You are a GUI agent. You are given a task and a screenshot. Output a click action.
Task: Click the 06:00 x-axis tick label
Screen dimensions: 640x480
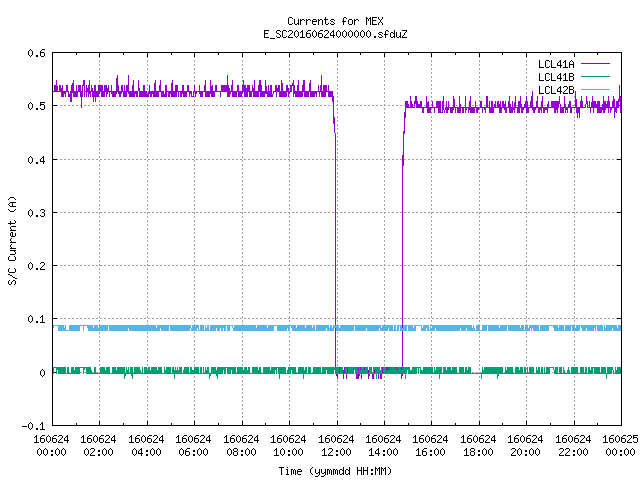tap(193, 446)
